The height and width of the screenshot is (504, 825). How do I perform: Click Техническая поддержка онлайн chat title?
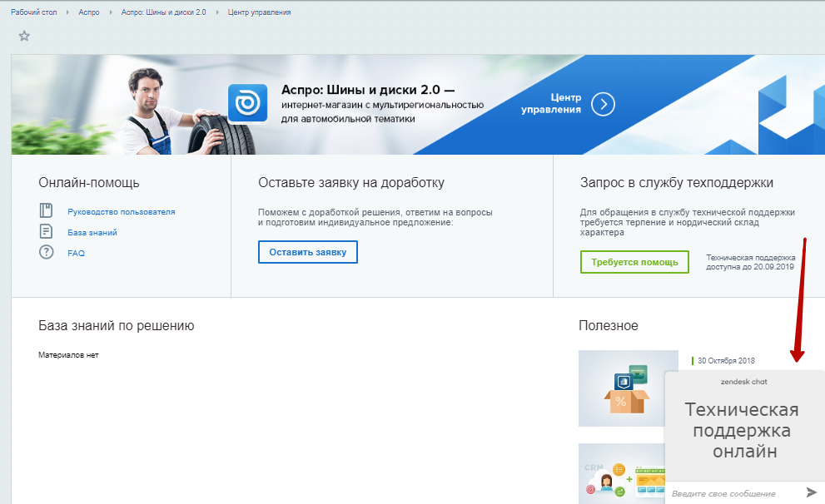click(743, 431)
